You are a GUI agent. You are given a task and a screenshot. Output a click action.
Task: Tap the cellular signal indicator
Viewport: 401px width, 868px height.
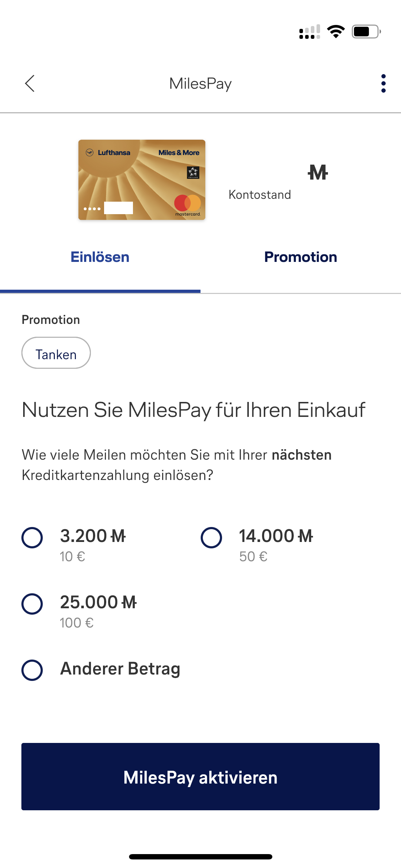point(309,32)
